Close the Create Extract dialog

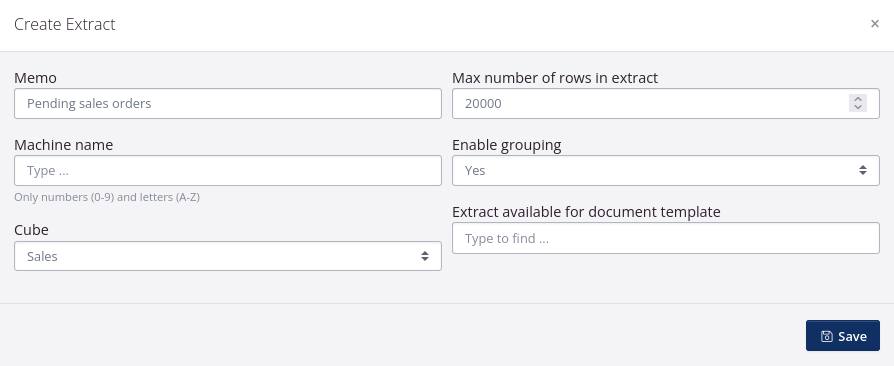[x=875, y=24]
